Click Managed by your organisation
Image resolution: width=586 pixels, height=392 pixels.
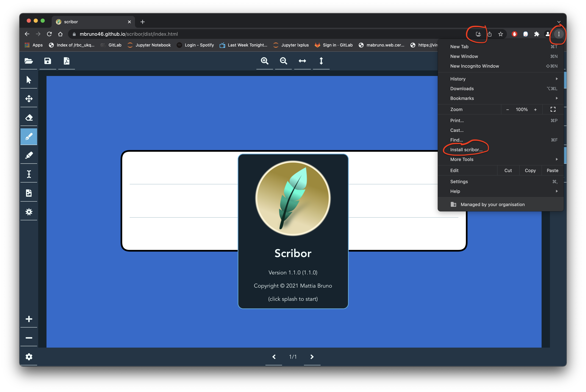click(x=501, y=204)
